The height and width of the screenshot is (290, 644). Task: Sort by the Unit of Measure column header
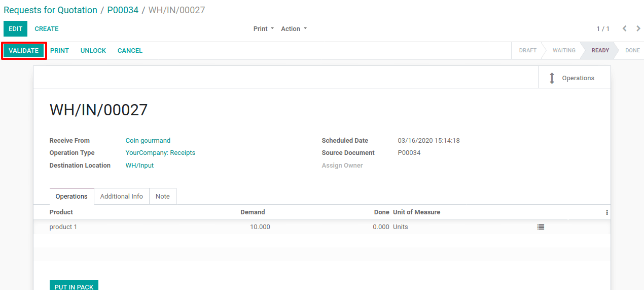[416, 212]
